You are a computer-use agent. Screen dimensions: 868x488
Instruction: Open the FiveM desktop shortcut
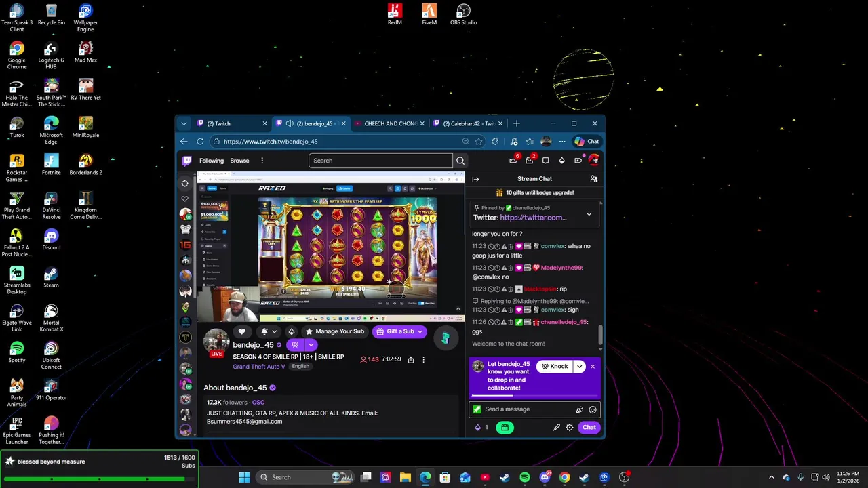[x=429, y=14]
